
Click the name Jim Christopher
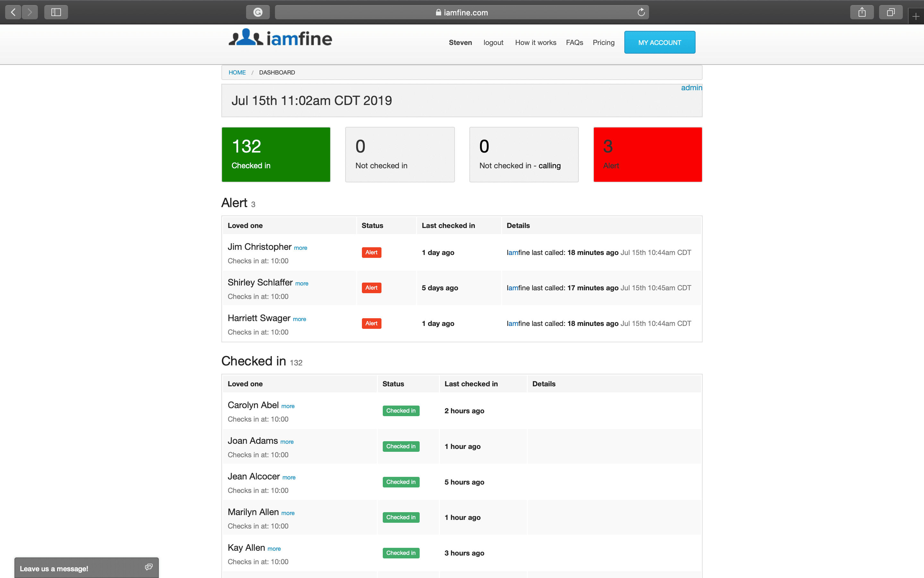pos(260,247)
